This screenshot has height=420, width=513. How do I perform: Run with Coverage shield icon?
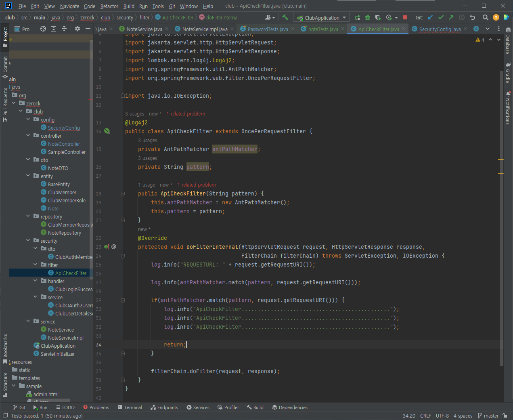pyautogui.click(x=378, y=17)
